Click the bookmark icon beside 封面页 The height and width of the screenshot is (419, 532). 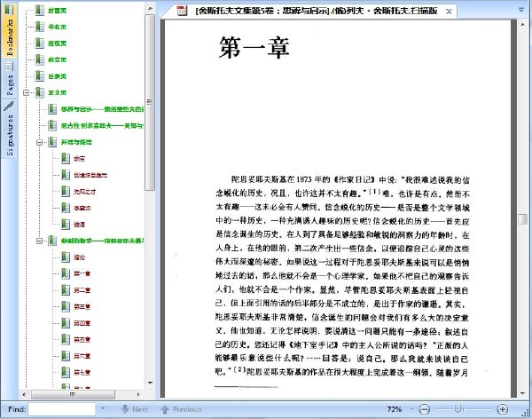point(40,10)
